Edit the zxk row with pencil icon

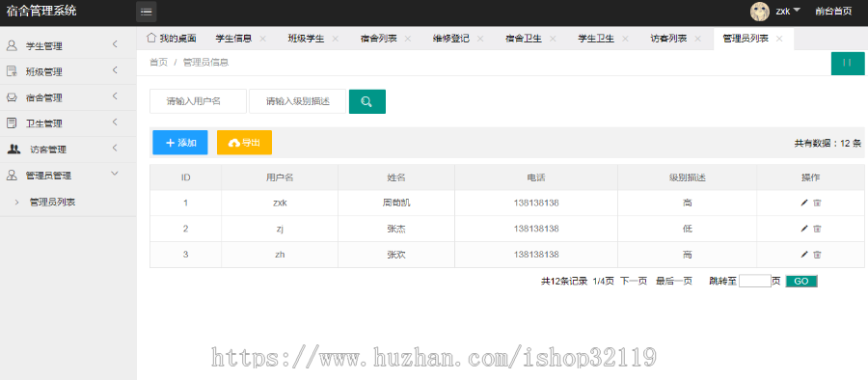[804, 203]
